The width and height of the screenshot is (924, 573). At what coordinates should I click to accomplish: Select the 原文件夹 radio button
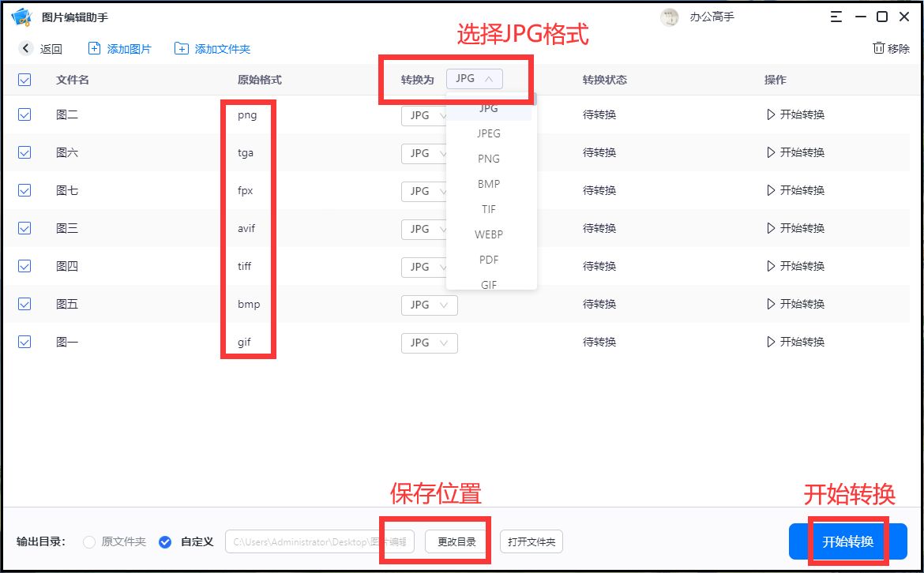tap(88, 541)
